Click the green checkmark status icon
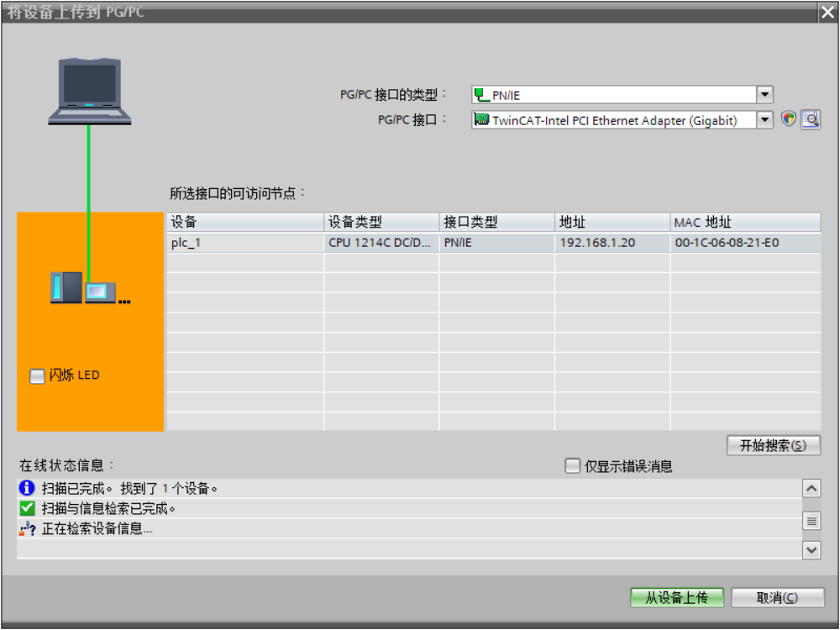 pyautogui.click(x=27, y=508)
